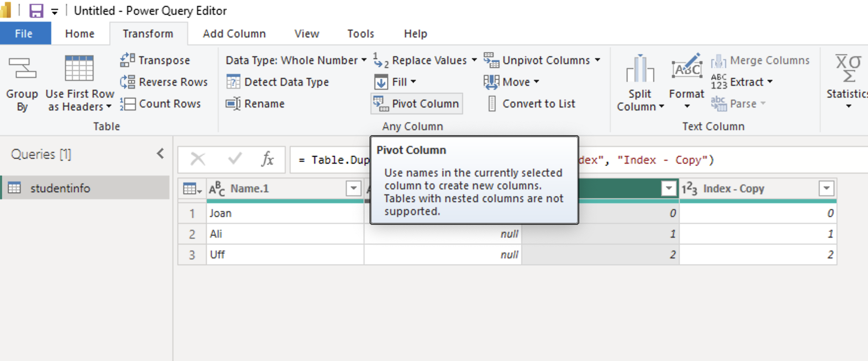
Task: Open filter dropdown of the selected green column
Action: (668, 188)
